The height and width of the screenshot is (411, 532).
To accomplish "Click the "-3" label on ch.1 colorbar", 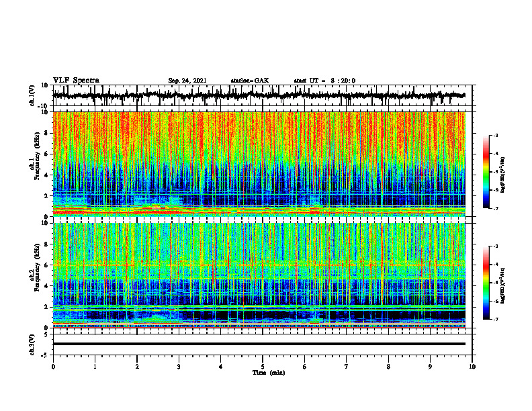I will tap(496, 135).
